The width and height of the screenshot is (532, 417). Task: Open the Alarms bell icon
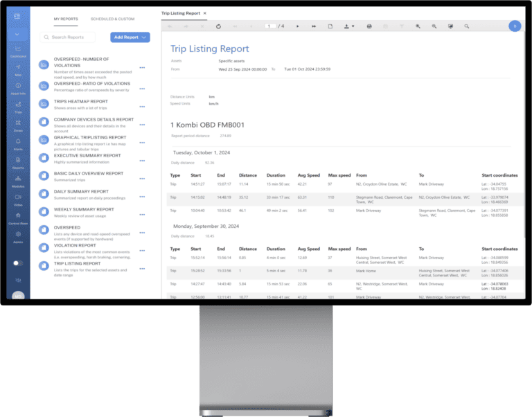click(x=17, y=143)
